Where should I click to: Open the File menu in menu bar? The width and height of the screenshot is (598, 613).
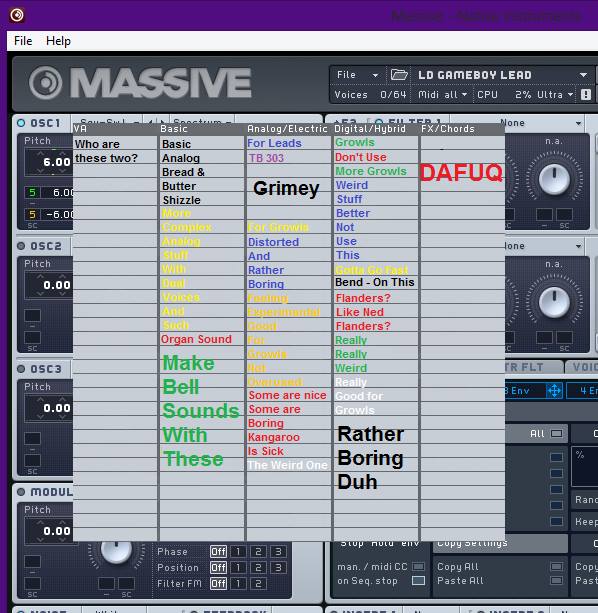(23, 41)
